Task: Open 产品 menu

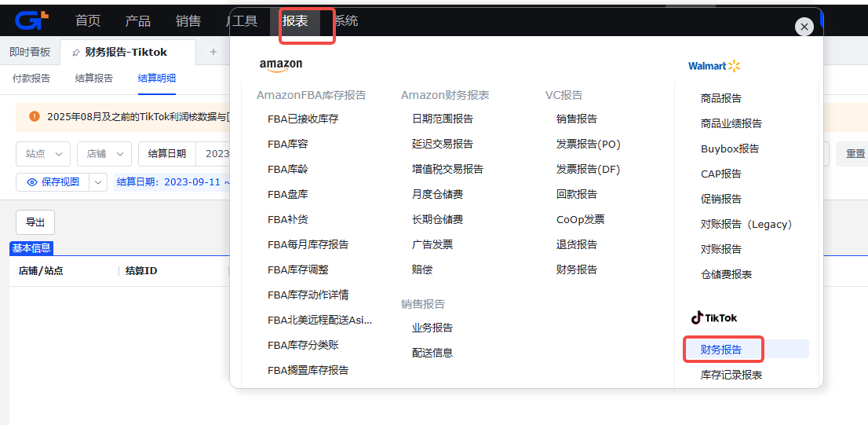Action: 138,21
